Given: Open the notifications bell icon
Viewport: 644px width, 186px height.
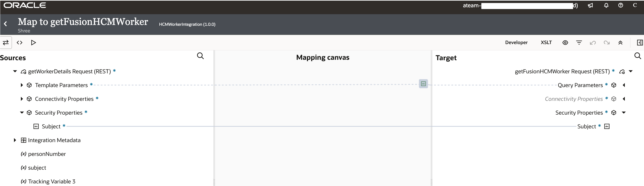Looking at the screenshot, I should (606, 5).
